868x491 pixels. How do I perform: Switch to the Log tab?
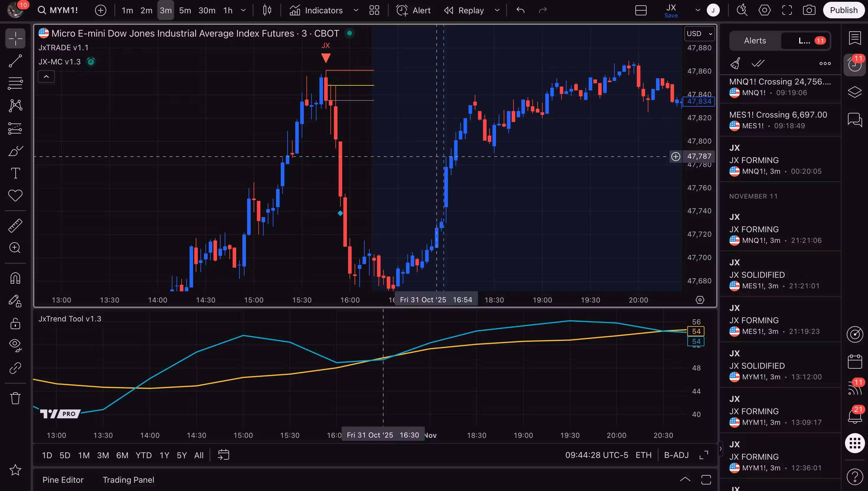click(806, 40)
